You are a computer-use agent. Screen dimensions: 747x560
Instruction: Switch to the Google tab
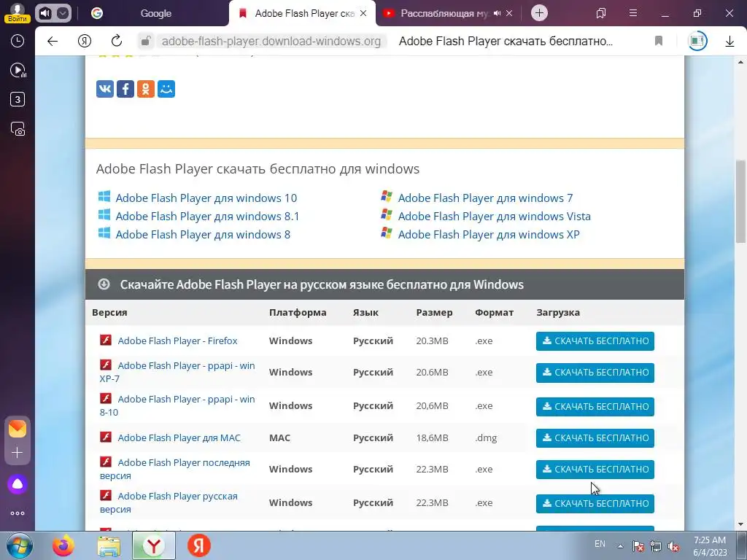pyautogui.click(x=156, y=13)
